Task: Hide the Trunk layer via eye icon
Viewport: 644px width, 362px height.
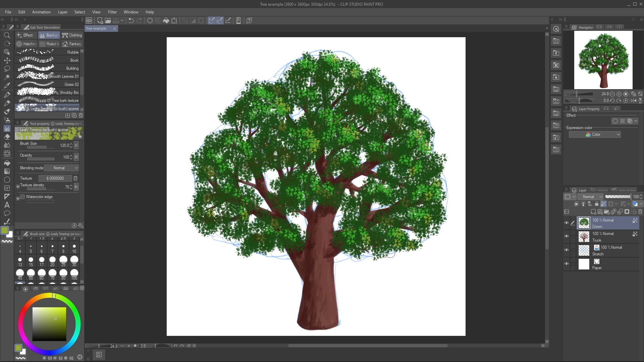Action: (567, 236)
